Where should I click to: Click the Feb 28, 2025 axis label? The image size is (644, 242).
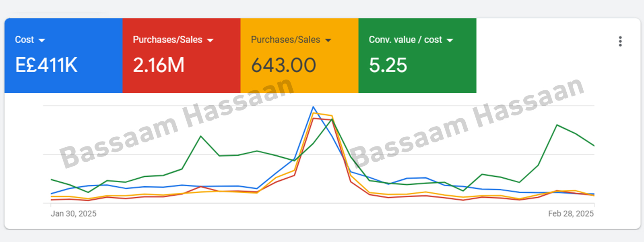[571, 214]
